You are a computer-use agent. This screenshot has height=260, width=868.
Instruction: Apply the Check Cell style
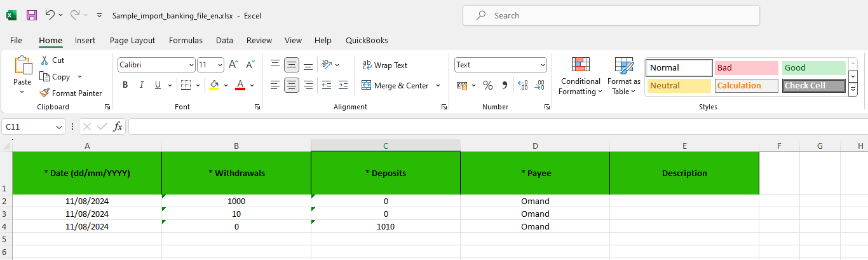click(813, 86)
